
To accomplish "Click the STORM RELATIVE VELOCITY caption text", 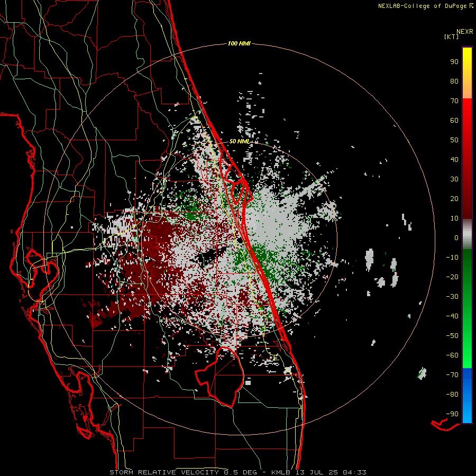I will tap(164, 472).
